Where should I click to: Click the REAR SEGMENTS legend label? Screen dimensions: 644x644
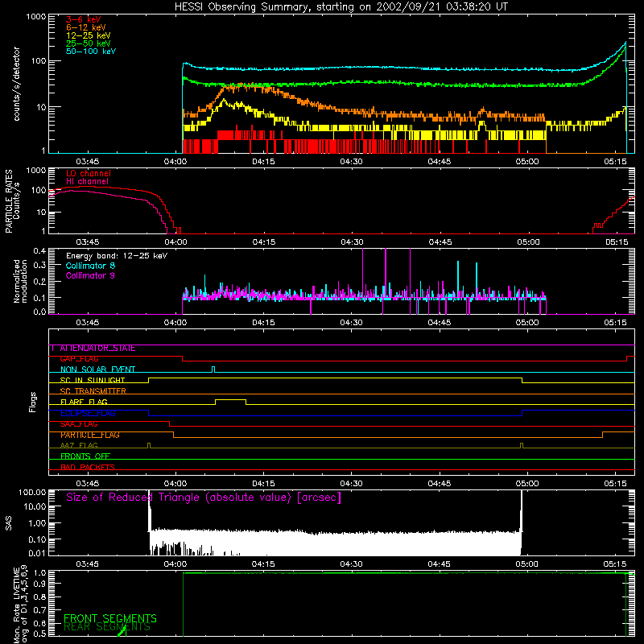click(x=107, y=627)
